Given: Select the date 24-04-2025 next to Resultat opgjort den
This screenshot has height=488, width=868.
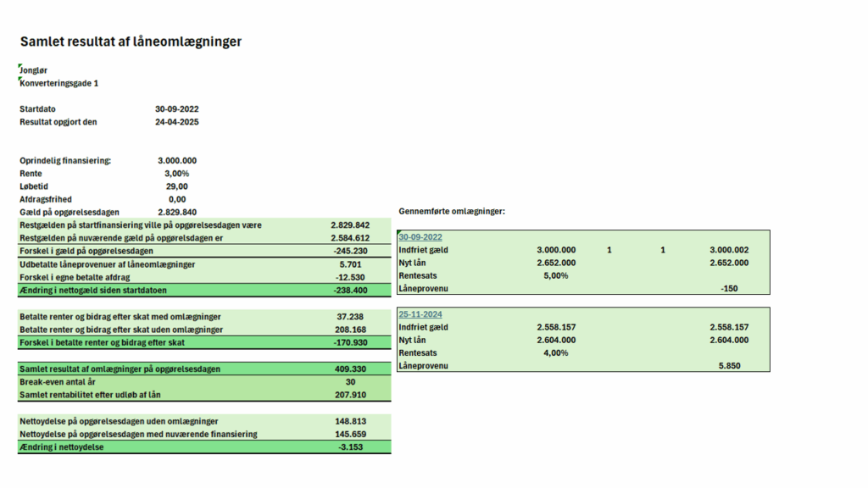Looking at the screenshot, I should pyautogui.click(x=177, y=122).
